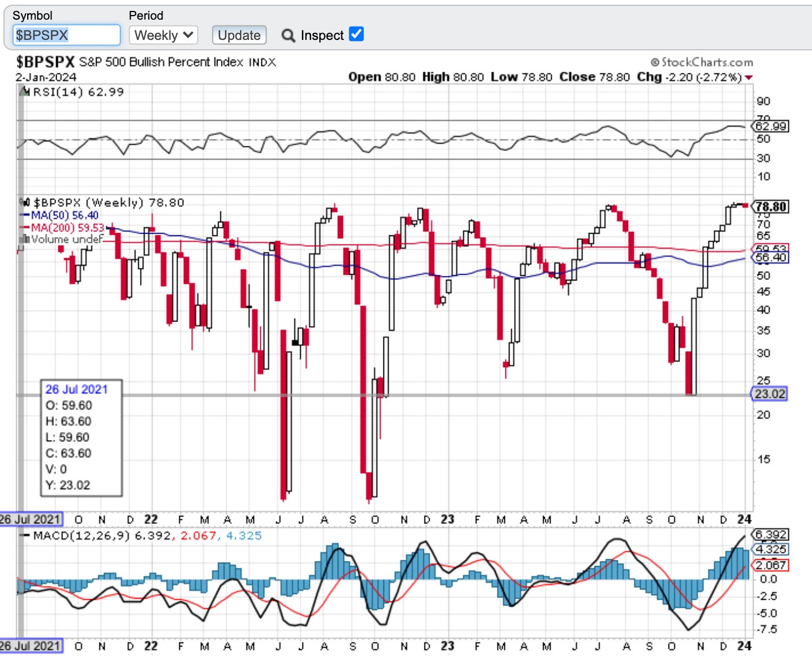Click the Volume undef legend entry

pyautogui.click(x=67, y=239)
